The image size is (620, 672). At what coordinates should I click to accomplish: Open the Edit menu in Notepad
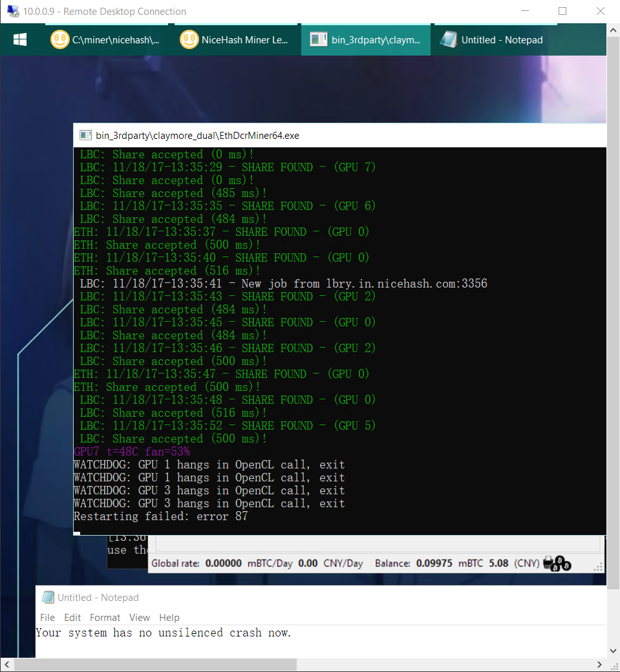point(72,618)
